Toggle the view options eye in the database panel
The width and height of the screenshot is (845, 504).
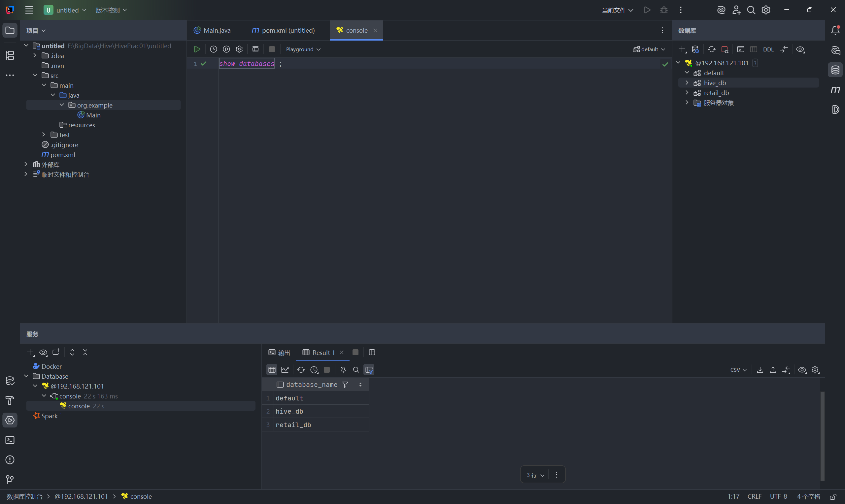(800, 49)
